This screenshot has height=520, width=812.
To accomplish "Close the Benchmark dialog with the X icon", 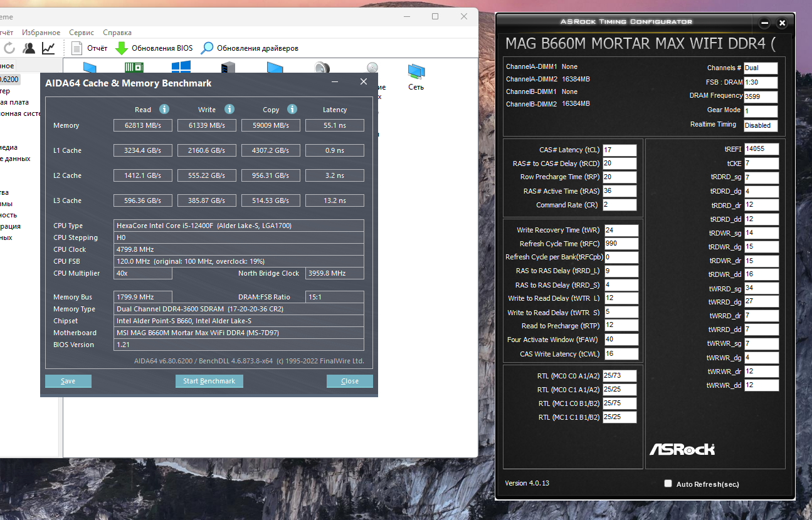I will coord(364,82).
